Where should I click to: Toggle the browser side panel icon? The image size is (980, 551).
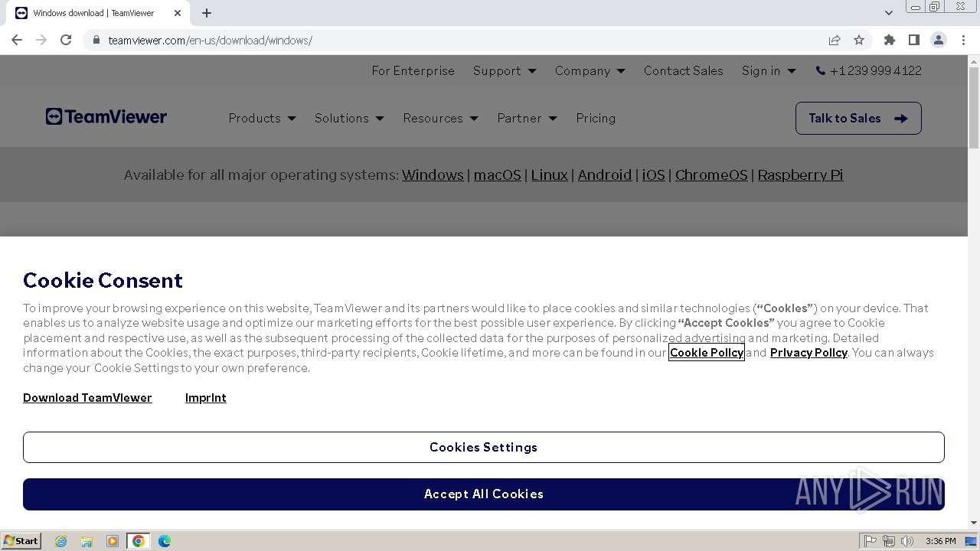pyautogui.click(x=913, y=40)
